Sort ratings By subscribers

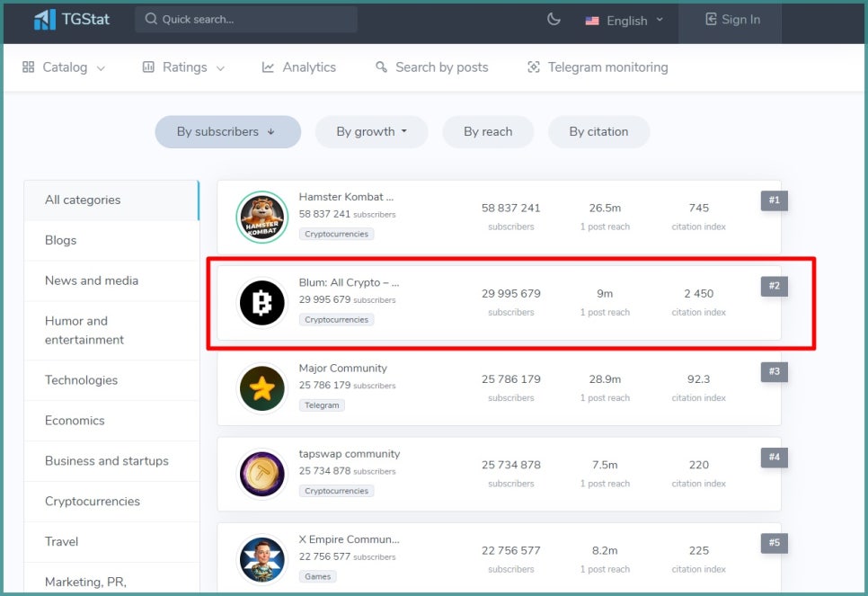(228, 132)
